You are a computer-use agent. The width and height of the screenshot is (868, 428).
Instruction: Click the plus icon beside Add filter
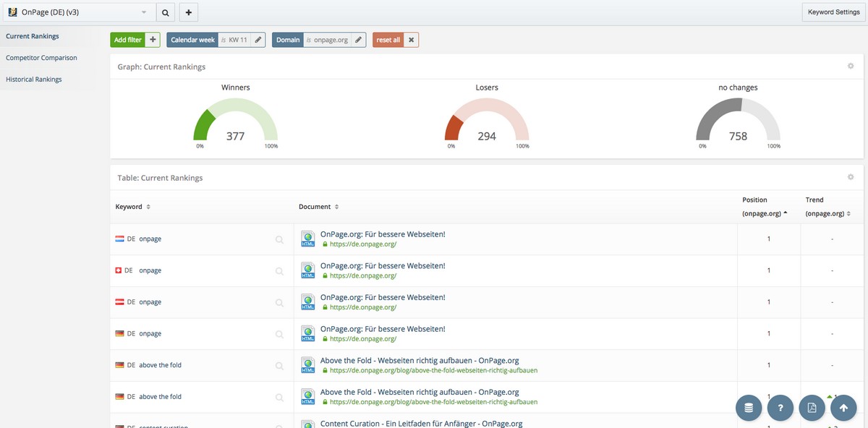[x=153, y=40]
